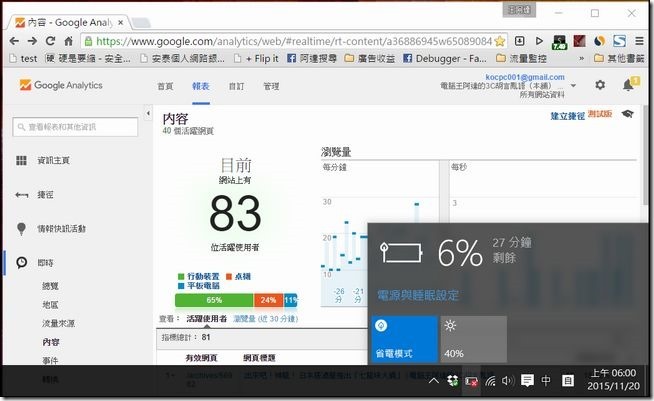Image resolution: width=654 pixels, height=401 pixels.
Task: Open the Dropbox tray icon
Action: point(453,381)
